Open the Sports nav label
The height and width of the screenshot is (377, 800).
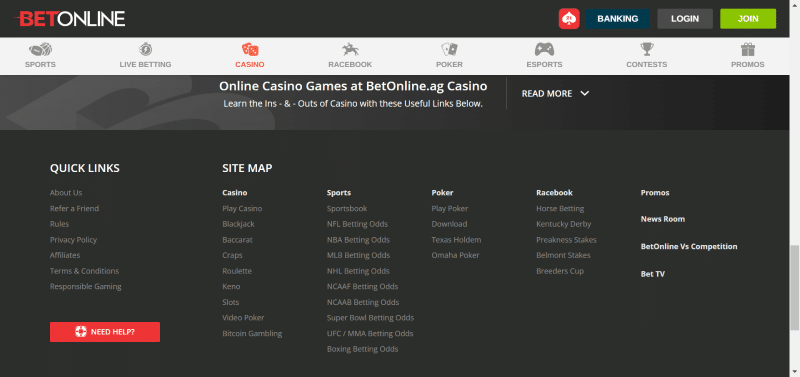click(40, 64)
